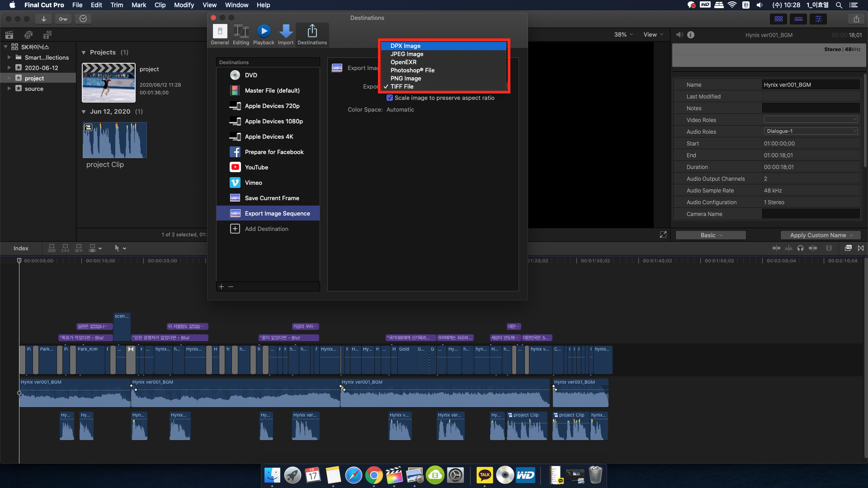Open the Modify menu
Viewport: 868px width, 488px height.
pyautogui.click(x=184, y=5)
